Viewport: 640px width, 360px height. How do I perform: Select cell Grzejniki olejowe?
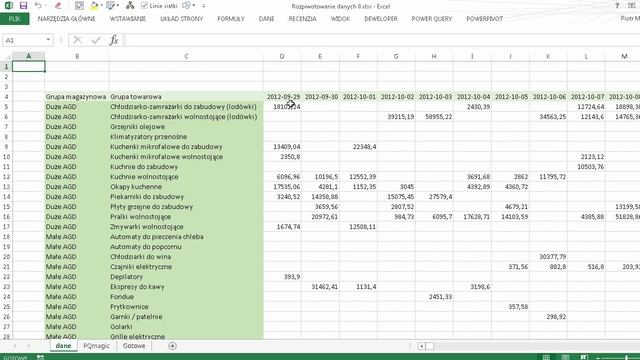[186, 127]
